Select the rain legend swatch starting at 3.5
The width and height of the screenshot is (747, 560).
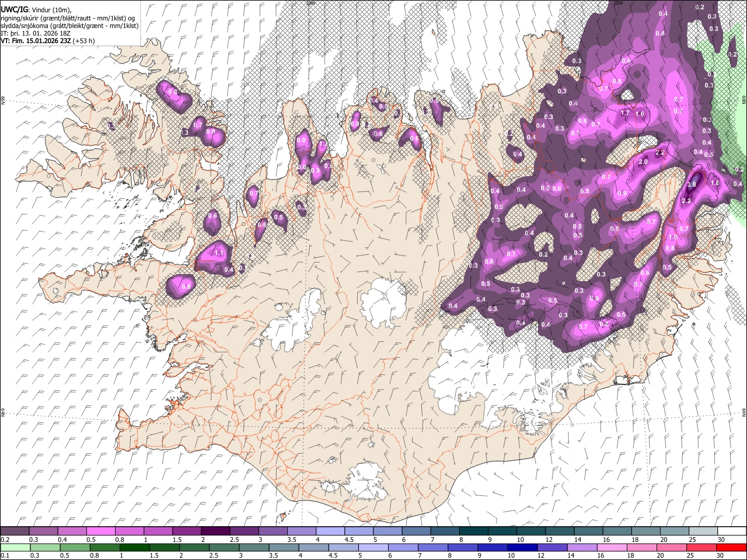284,548
